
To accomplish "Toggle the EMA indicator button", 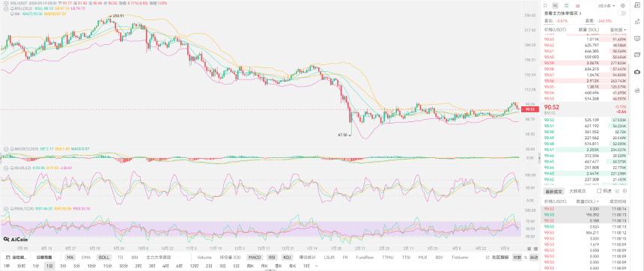I will [x=86, y=258].
